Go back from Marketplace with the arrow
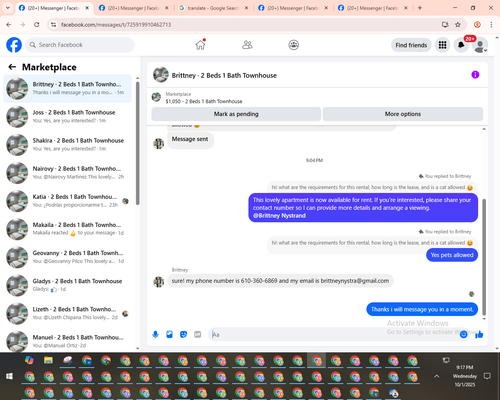The height and width of the screenshot is (400, 500). [12, 67]
